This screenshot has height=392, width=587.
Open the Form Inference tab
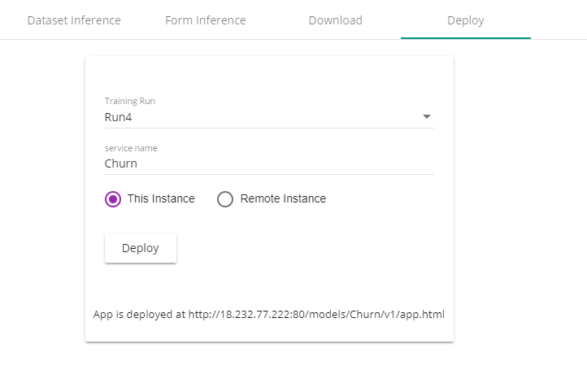tap(205, 20)
